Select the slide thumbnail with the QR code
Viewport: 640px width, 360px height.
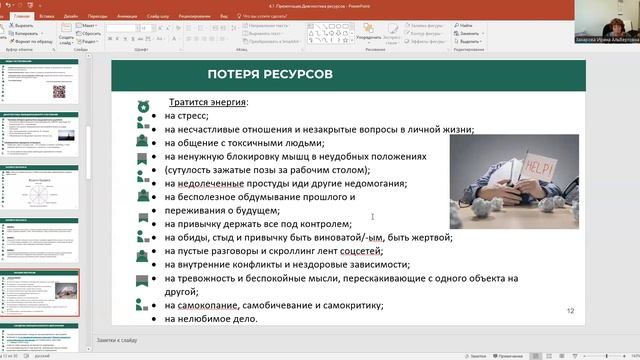pyautogui.click(x=40, y=81)
